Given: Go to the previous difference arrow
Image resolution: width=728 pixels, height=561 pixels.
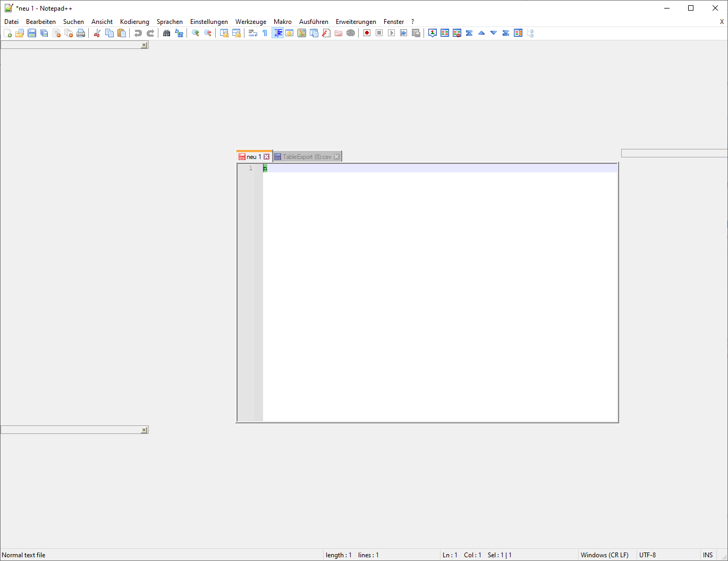Looking at the screenshot, I should pos(481,33).
